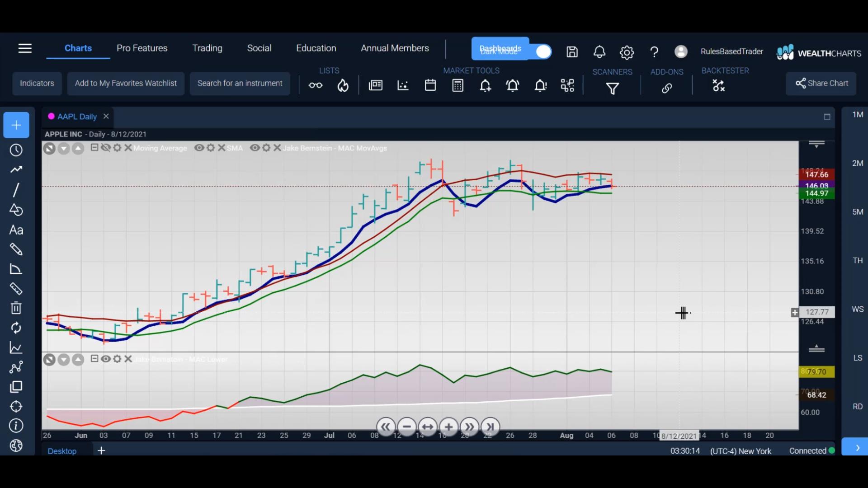This screenshot has height=488, width=868.
Task: Switch to the Charts menu tab
Action: pyautogui.click(x=78, y=48)
